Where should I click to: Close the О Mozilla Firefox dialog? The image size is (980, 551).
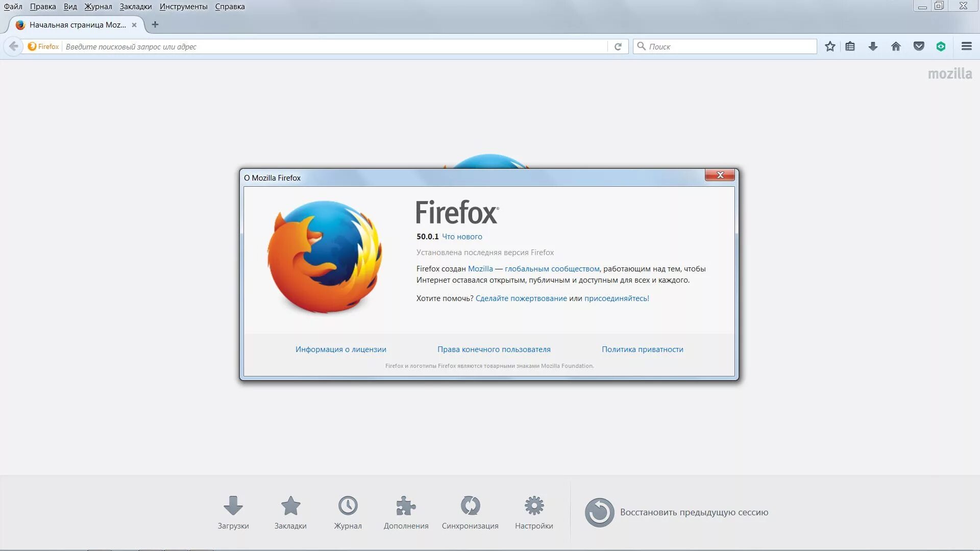tap(720, 175)
